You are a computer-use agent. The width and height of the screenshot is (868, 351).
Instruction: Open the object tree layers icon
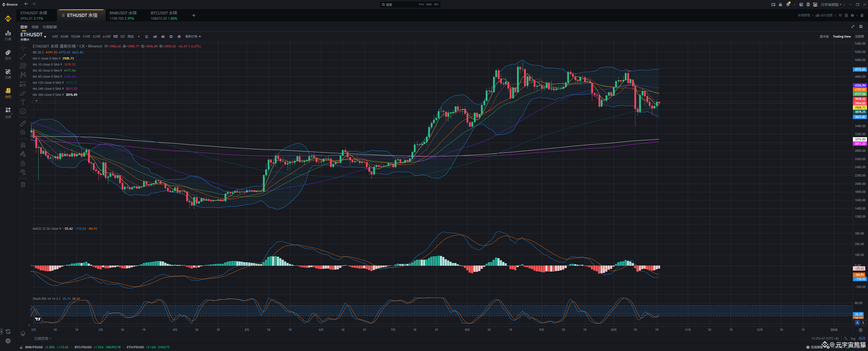tap(23, 334)
